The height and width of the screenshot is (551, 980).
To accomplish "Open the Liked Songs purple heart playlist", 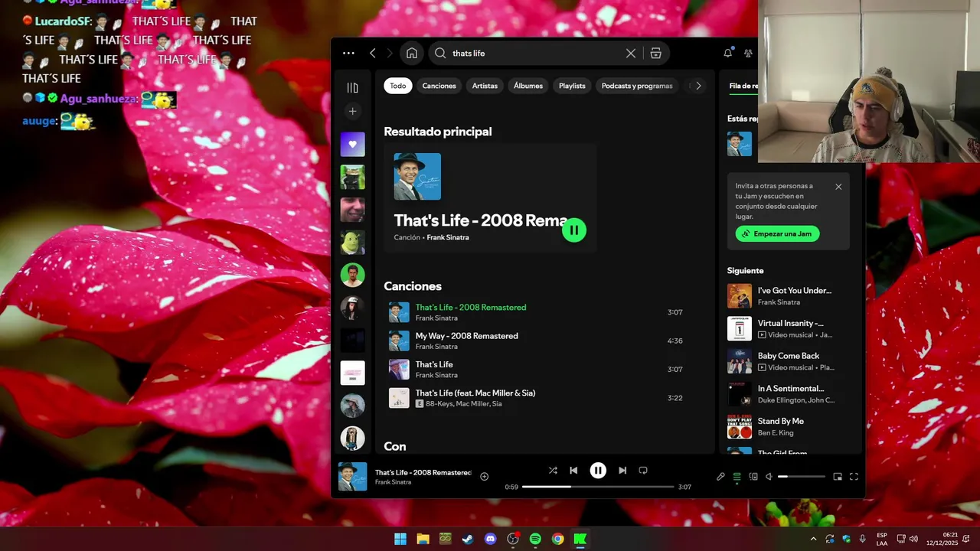I will tap(353, 144).
